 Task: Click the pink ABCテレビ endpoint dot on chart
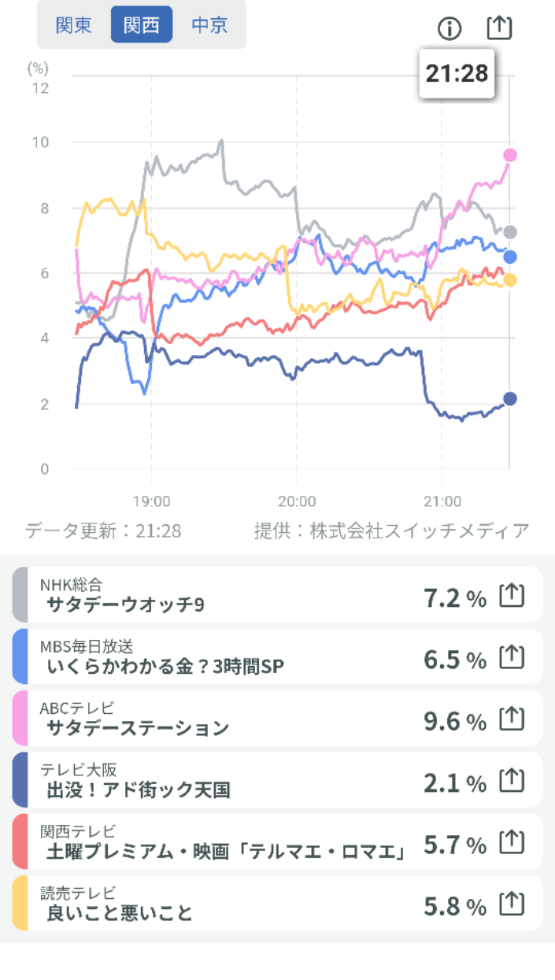click(510, 155)
